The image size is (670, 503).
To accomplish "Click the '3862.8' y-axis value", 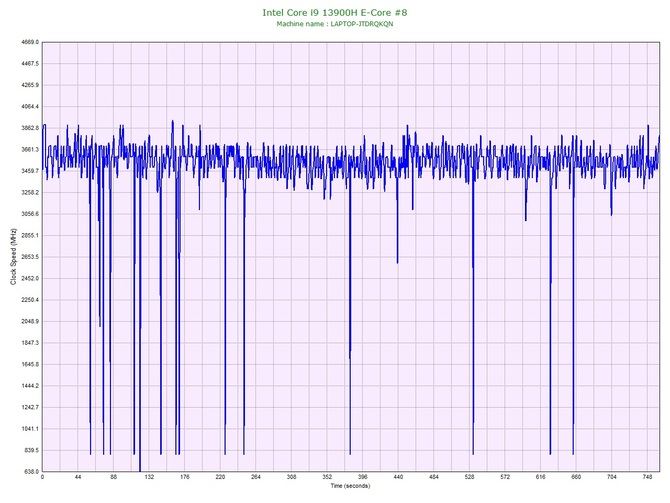I will tap(29, 128).
